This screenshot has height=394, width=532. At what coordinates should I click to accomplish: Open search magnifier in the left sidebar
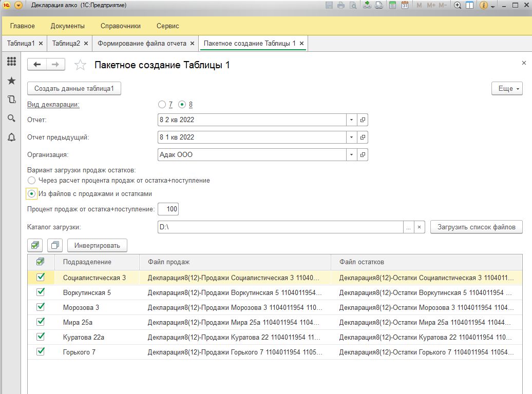coord(11,118)
